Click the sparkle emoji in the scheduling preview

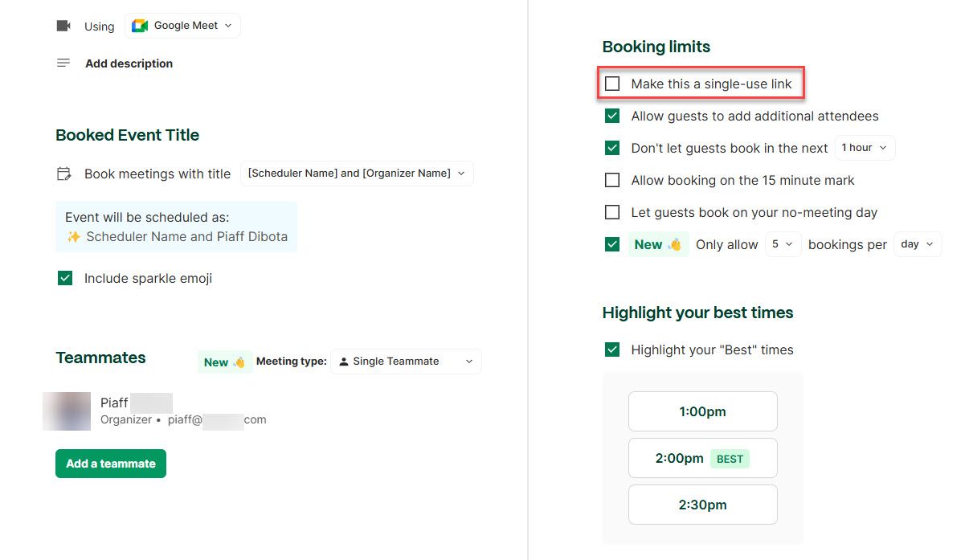(72, 236)
